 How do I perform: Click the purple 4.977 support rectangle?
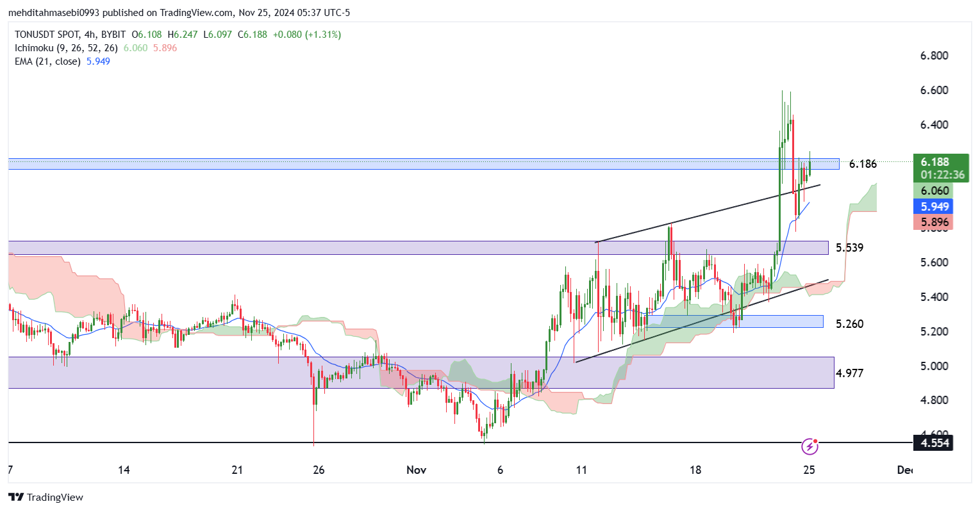coord(420,373)
